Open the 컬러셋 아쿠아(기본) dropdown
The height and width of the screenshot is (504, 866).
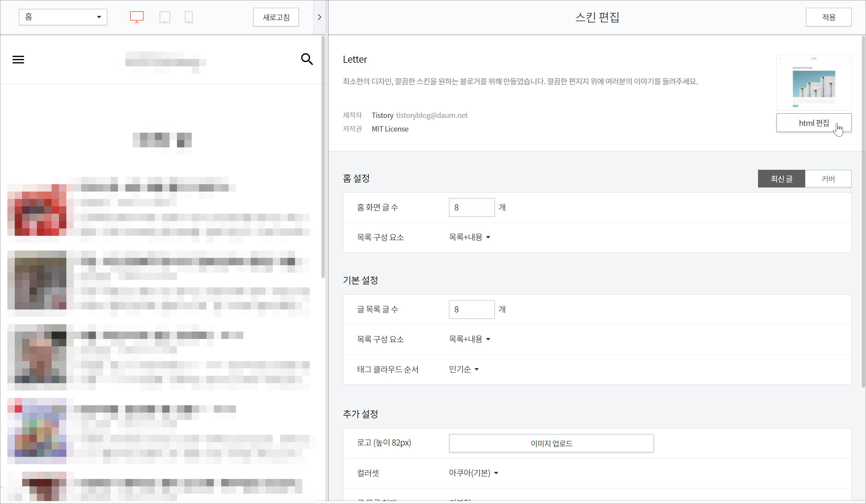(x=473, y=473)
